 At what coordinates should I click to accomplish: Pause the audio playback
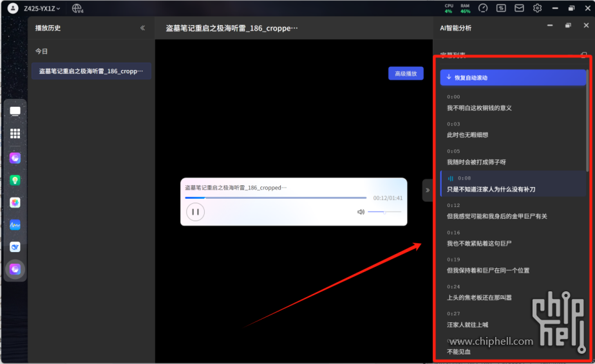196,212
